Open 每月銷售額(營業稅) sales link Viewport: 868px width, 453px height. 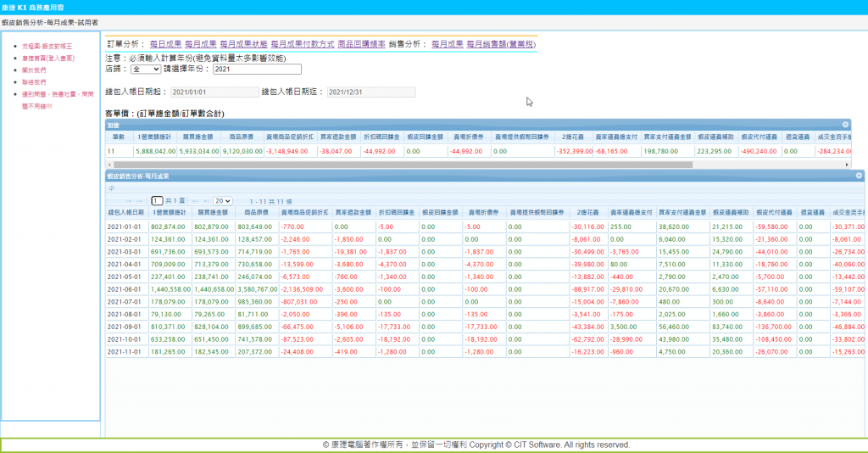click(501, 43)
